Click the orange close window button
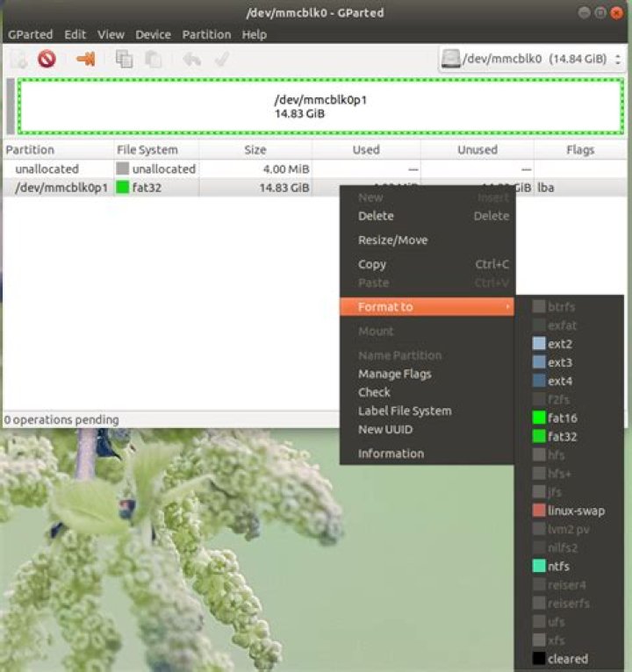The height and width of the screenshot is (672, 632). coord(616,13)
